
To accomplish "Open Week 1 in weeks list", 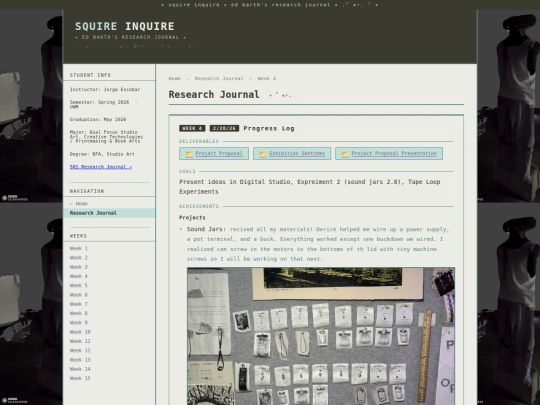I will click(79, 248).
